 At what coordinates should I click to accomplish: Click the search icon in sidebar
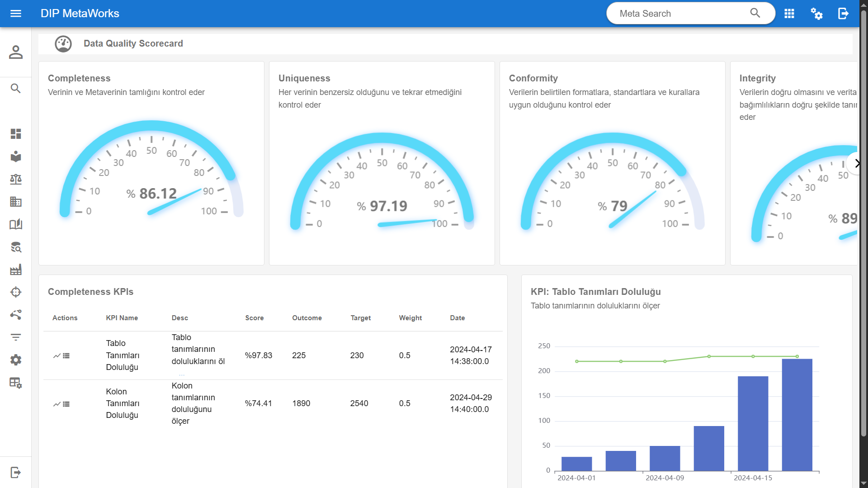tap(16, 88)
